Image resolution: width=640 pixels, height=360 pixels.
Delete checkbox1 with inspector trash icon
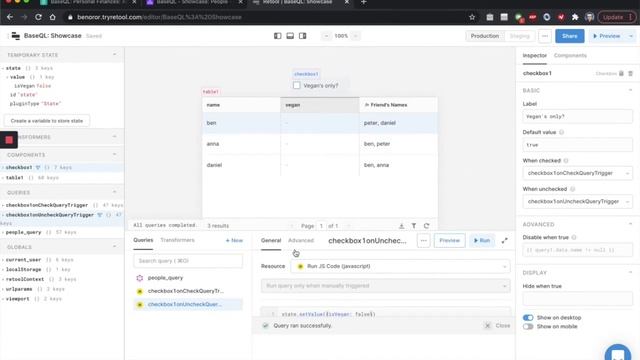(631, 73)
